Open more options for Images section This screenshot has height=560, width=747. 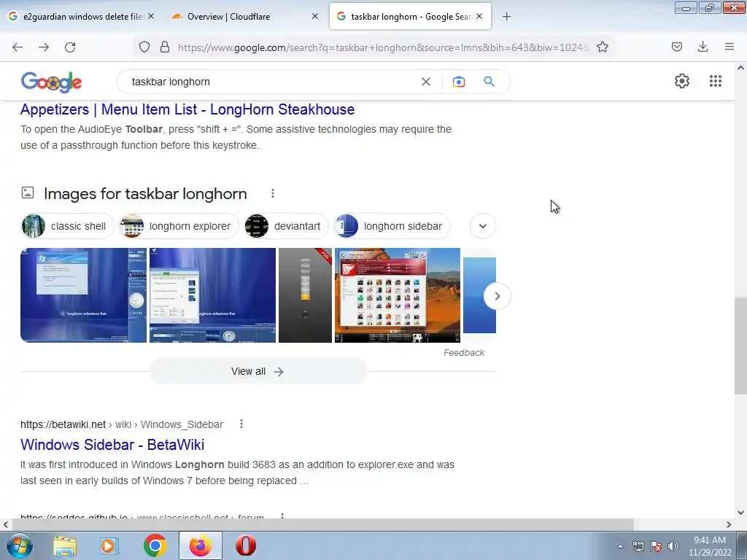point(273,193)
